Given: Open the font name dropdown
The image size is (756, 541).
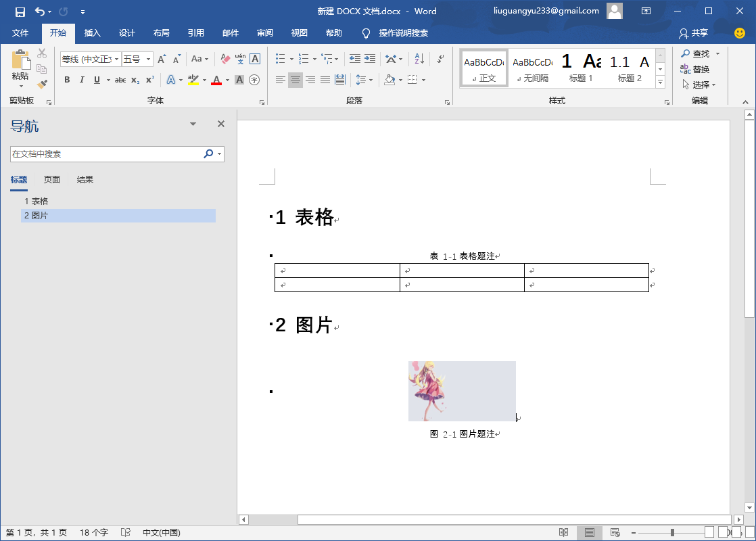Looking at the screenshot, I should pos(116,60).
